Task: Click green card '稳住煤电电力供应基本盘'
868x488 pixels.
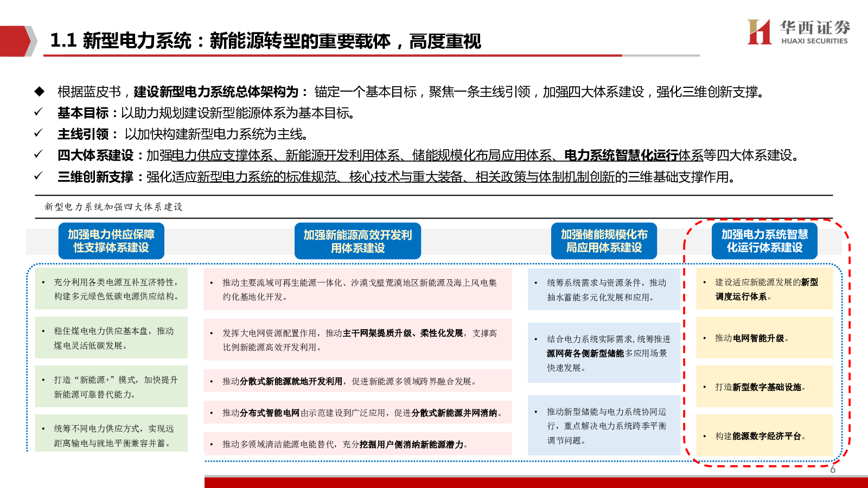Action: click(111, 337)
